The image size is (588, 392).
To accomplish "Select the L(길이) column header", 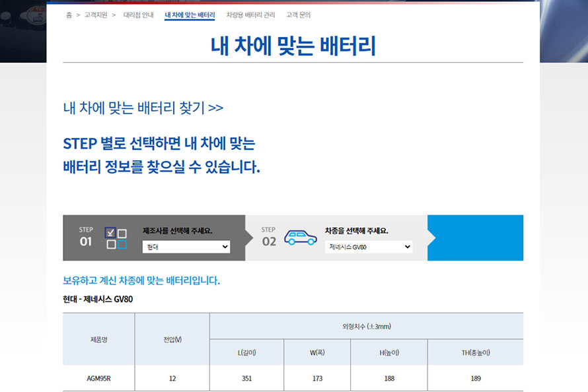I will [x=246, y=352].
